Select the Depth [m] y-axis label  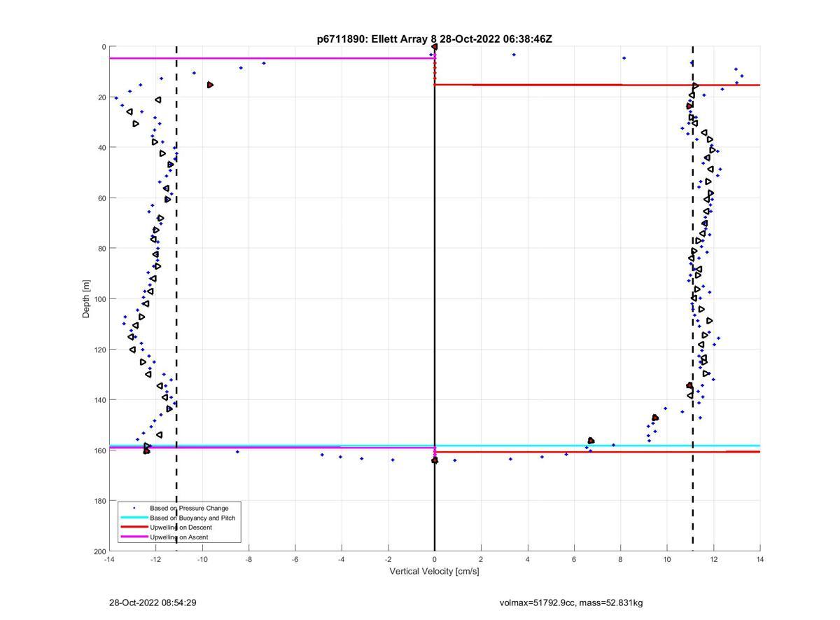pos(86,299)
